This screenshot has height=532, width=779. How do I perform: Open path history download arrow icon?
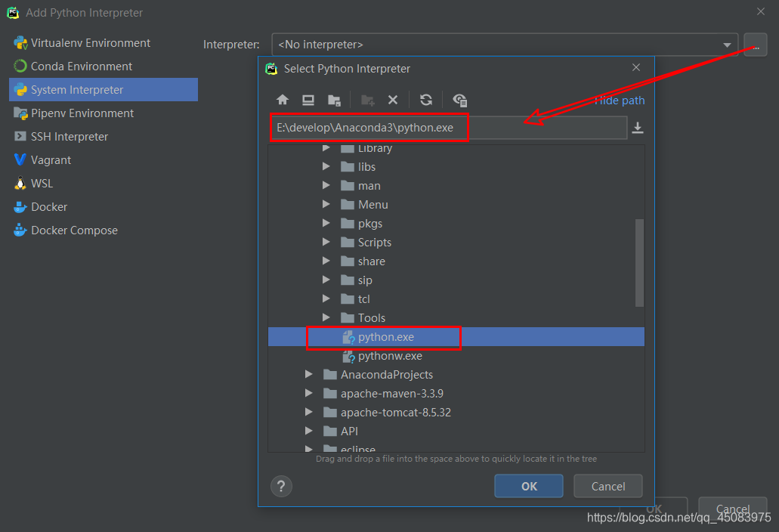[638, 128]
